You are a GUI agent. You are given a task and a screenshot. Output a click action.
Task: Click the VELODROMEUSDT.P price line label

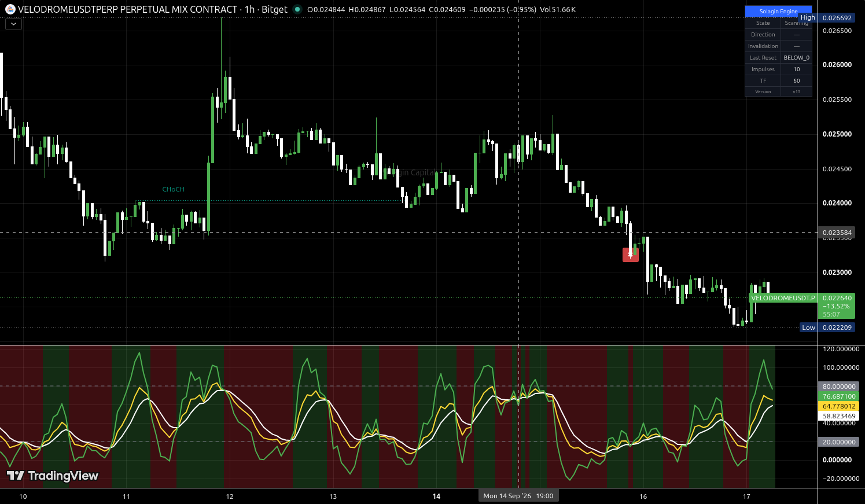pos(783,298)
